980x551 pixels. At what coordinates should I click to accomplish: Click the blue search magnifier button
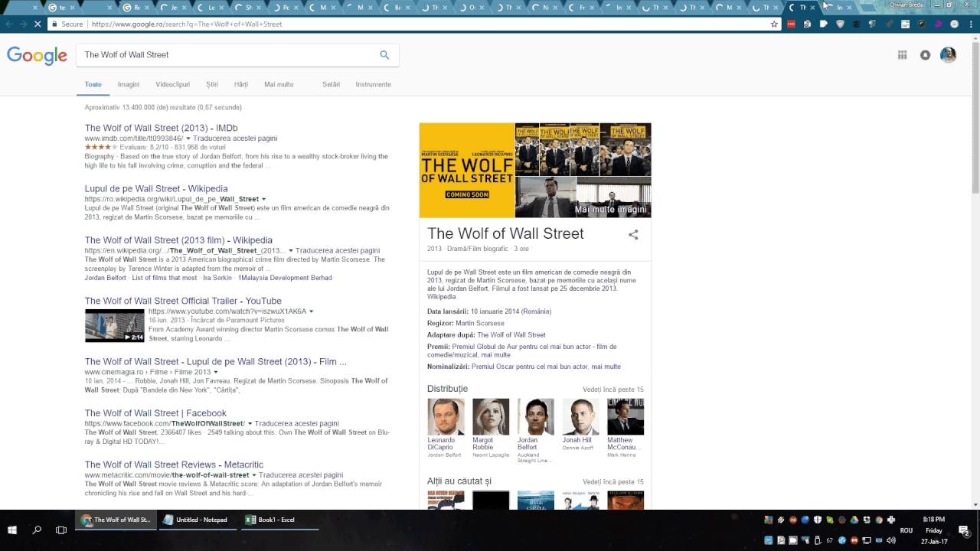click(x=384, y=55)
